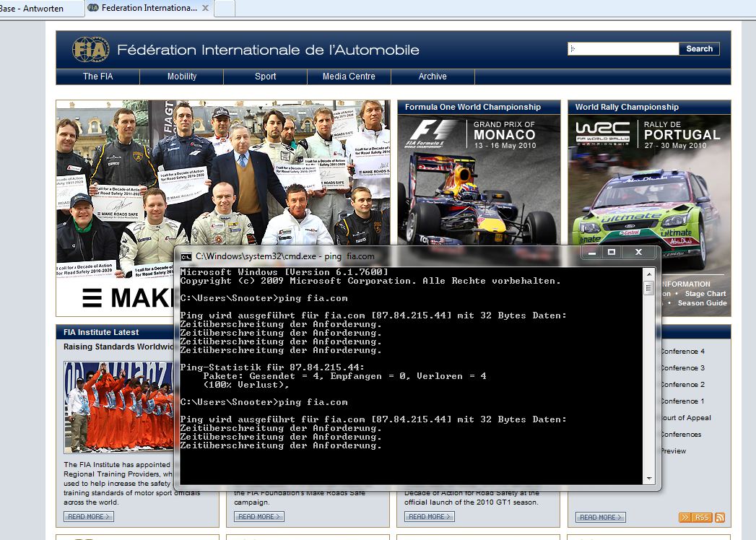Open the Conference 1 link
This screenshot has width=756, height=540.
point(683,401)
